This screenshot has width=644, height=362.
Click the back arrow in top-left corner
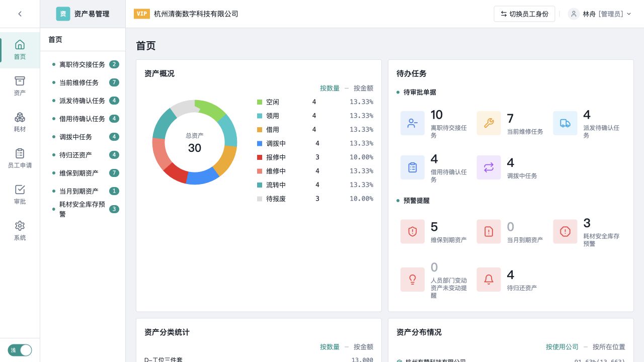[x=20, y=14]
